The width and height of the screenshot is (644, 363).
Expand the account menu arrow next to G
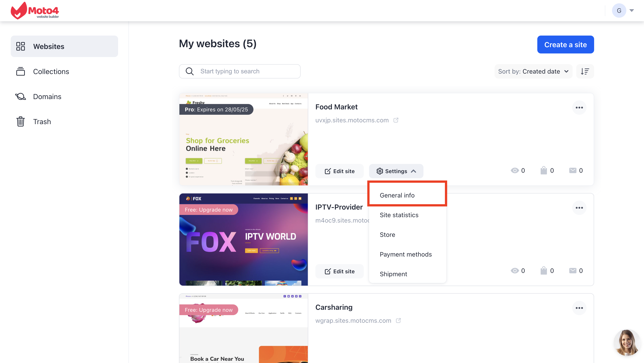632,11
